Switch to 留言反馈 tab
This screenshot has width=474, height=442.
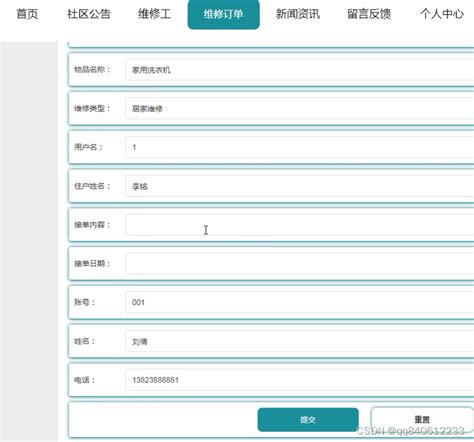point(369,14)
